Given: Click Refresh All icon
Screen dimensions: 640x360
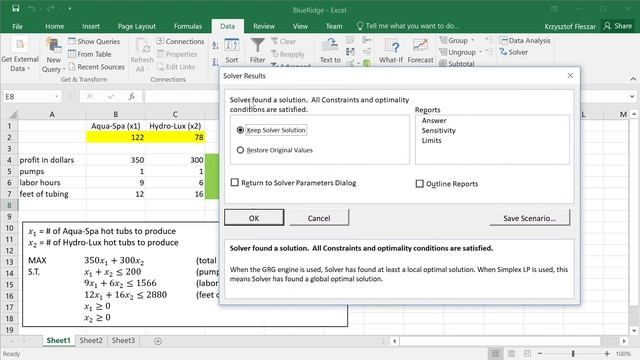Looking at the screenshot, I should tap(142, 55).
